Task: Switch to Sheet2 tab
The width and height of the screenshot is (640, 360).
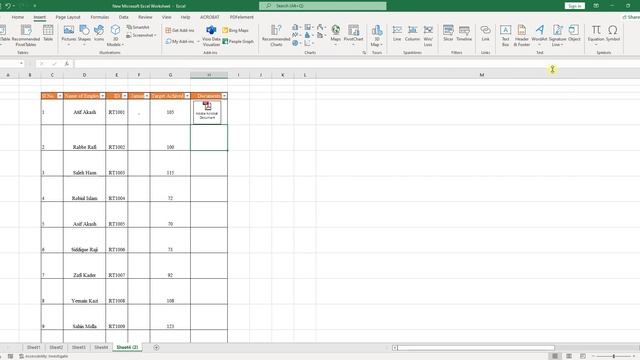Action: (x=56, y=347)
